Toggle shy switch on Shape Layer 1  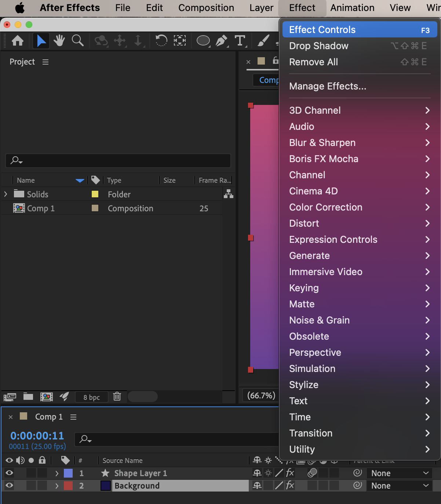point(257,473)
